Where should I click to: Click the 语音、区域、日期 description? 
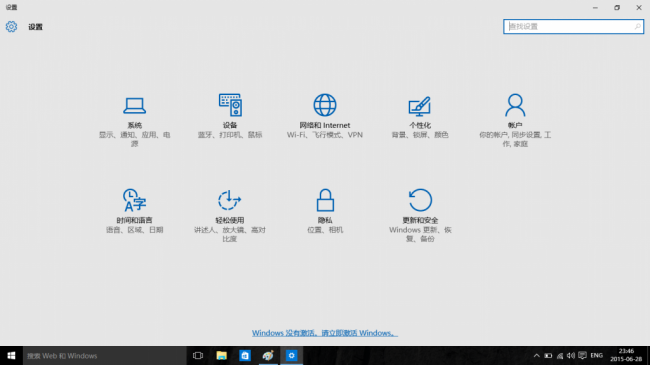(x=134, y=230)
